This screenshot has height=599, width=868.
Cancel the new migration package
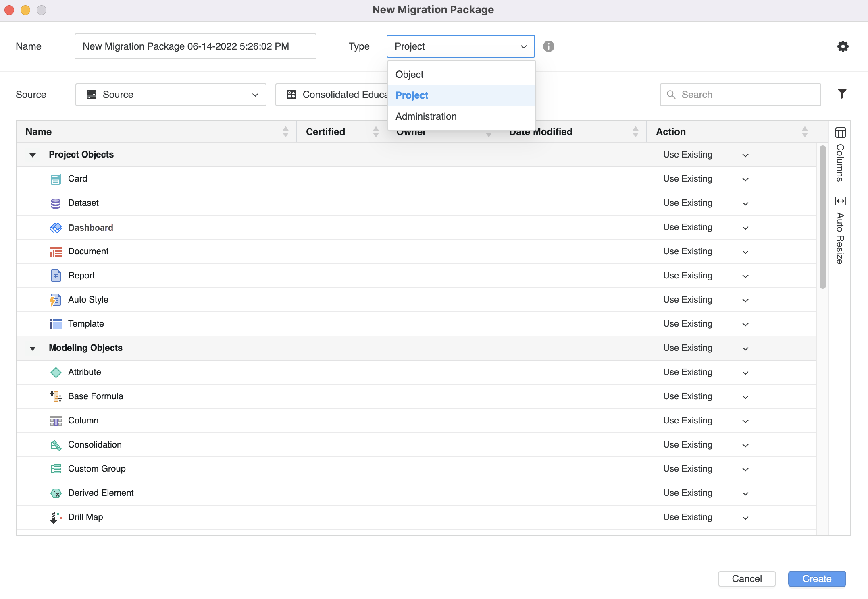click(x=747, y=579)
